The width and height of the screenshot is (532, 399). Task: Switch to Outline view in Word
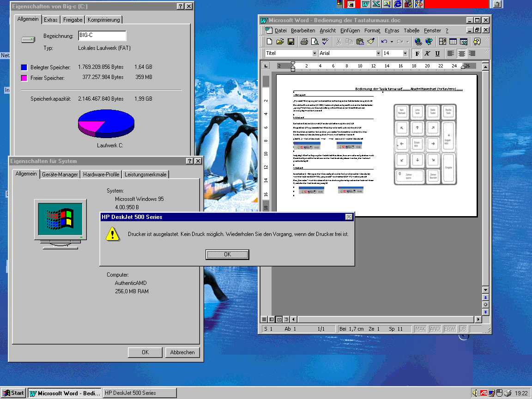pyautogui.click(x=286, y=319)
